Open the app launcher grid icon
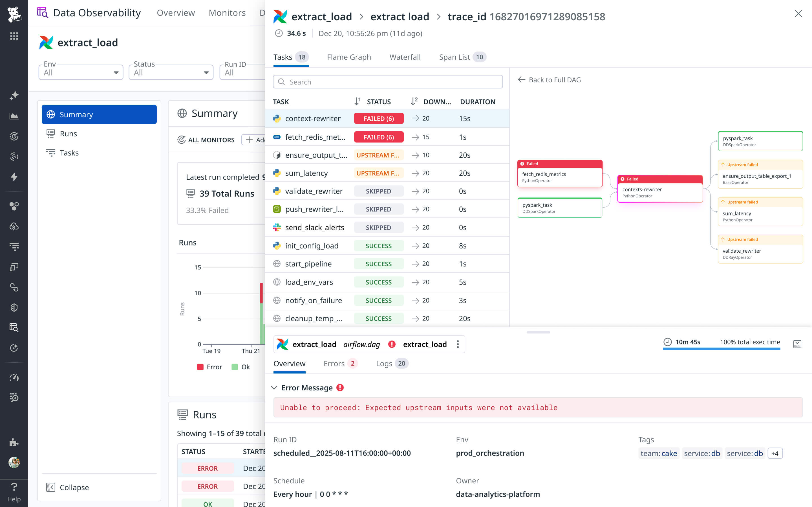 (x=14, y=36)
